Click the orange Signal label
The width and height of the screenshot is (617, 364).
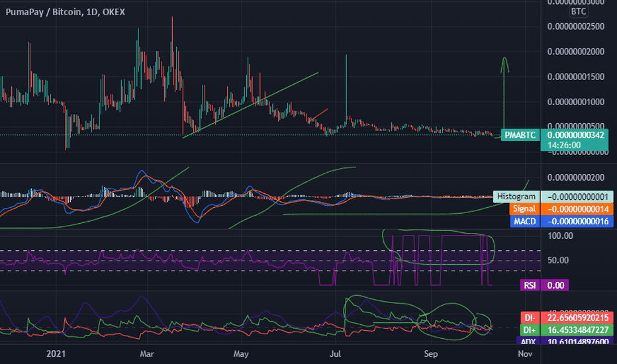coord(524,209)
